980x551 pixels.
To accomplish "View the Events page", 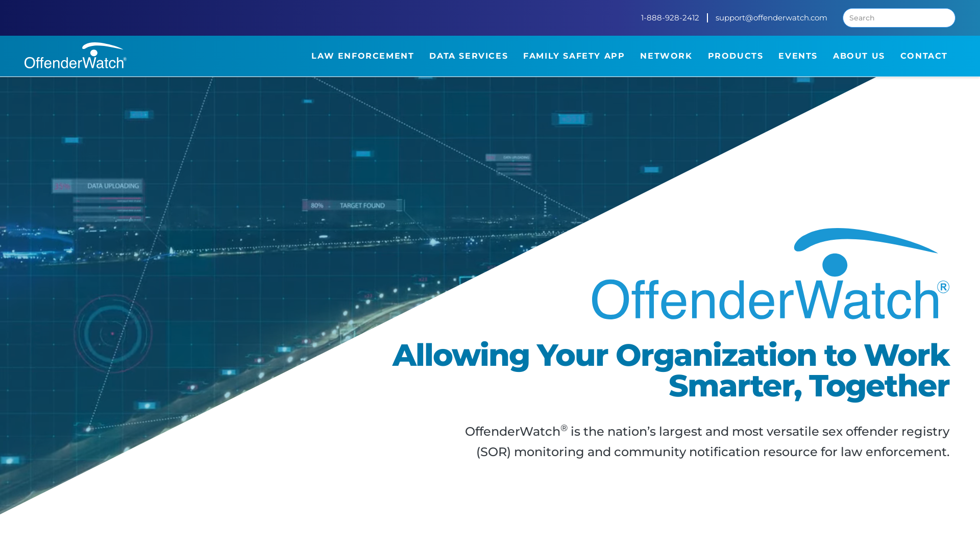I will [x=798, y=56].
